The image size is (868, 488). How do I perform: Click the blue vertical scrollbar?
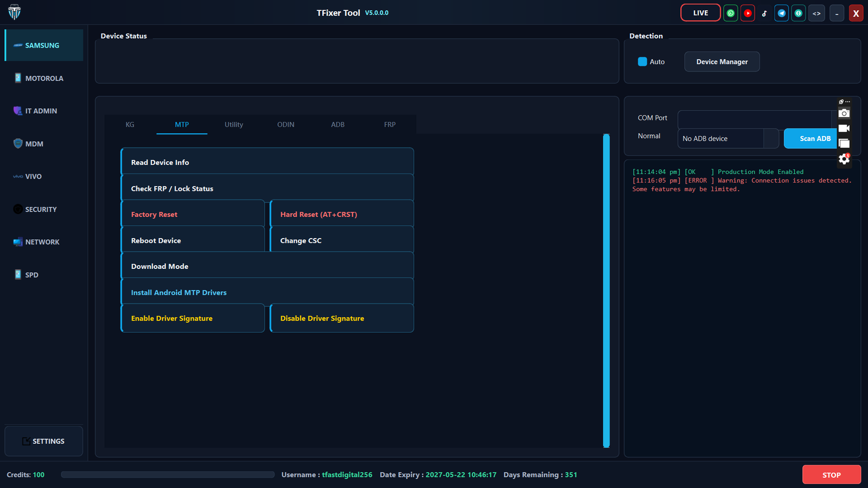pos(607,291)
